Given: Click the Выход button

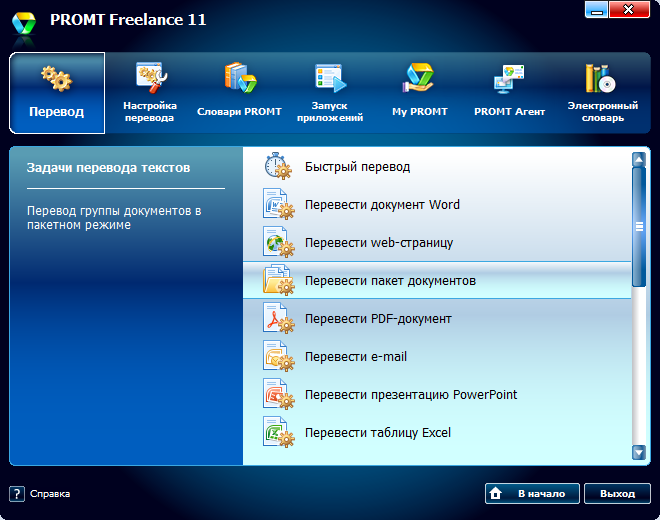Looking at the screenshot, I should click(617, 493).
